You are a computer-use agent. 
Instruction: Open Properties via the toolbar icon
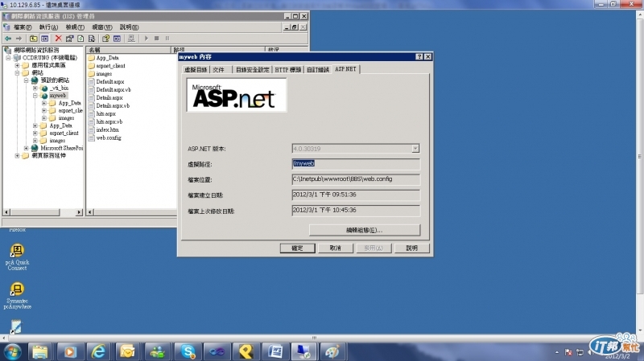pyautogui.click(x=69, y=39)
